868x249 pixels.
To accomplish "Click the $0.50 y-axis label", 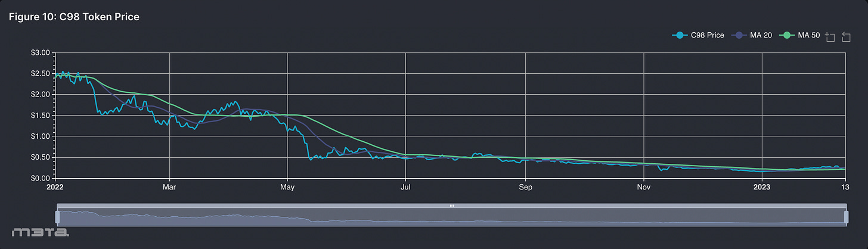I will click(x=42, y=157).
